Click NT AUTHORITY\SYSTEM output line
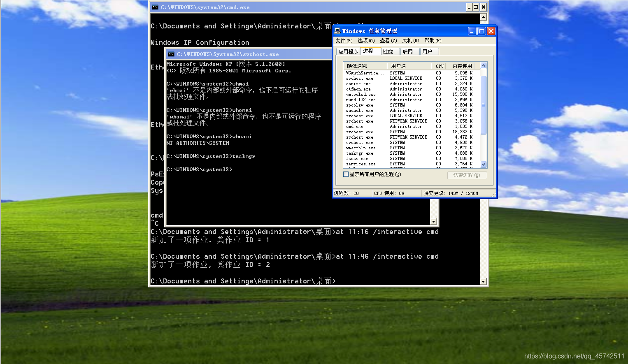Viewport: 628px width, 364px height. pyautogui.click(x=198, y=143)
